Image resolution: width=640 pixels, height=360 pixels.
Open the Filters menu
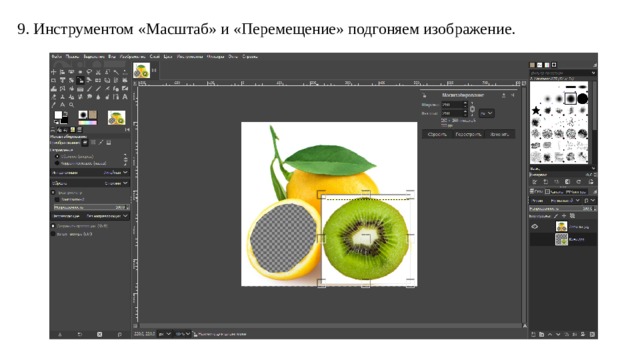coord(215,57)
